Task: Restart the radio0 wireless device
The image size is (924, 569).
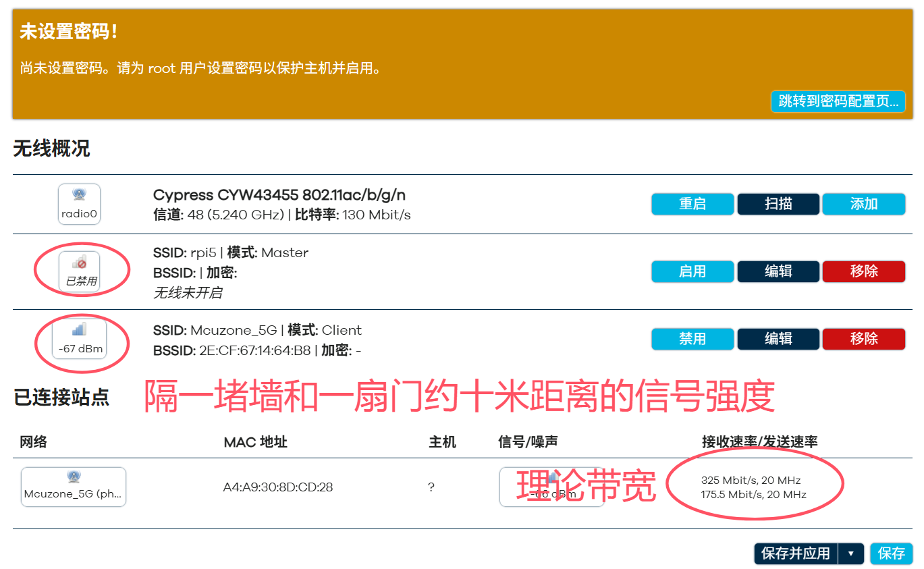Action: 692,204
